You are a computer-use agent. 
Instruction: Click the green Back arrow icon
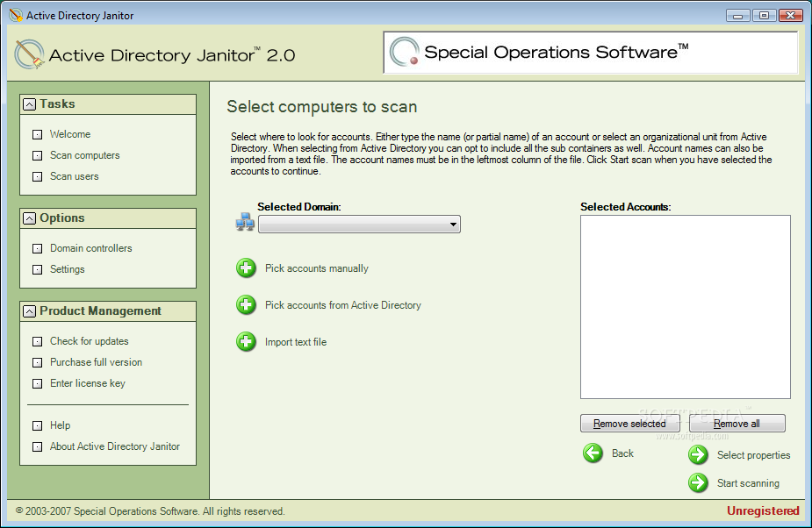pyautogui.click(x=593, y=453)
